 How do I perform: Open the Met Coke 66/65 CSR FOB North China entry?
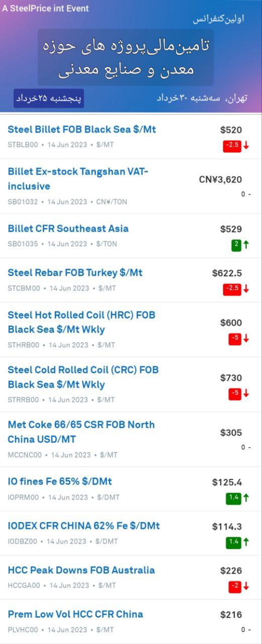pyautogui.click(x=81, y=432)
